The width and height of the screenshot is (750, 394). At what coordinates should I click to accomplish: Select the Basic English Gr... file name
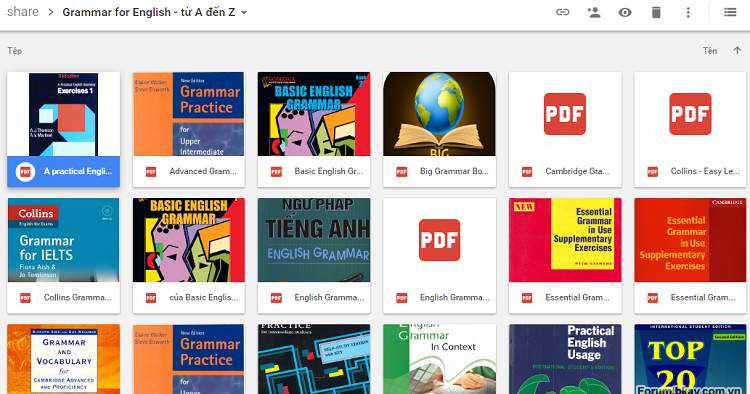329,171
